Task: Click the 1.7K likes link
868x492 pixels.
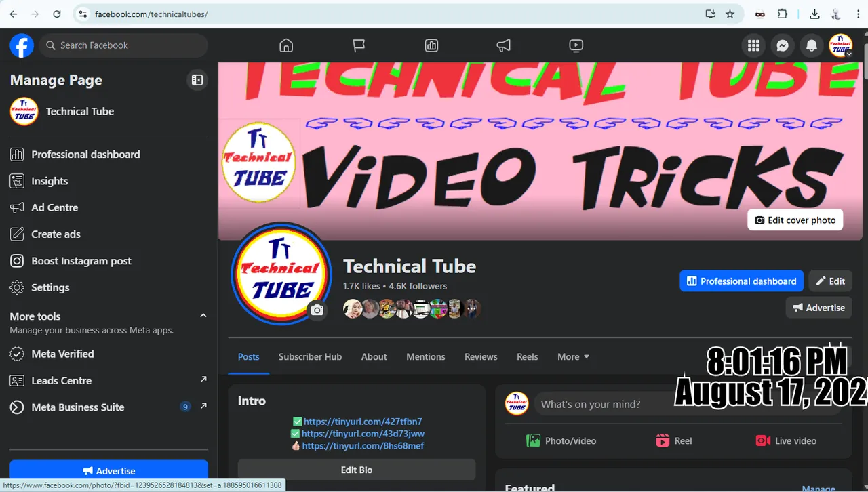Action: (x=361, y=286)
